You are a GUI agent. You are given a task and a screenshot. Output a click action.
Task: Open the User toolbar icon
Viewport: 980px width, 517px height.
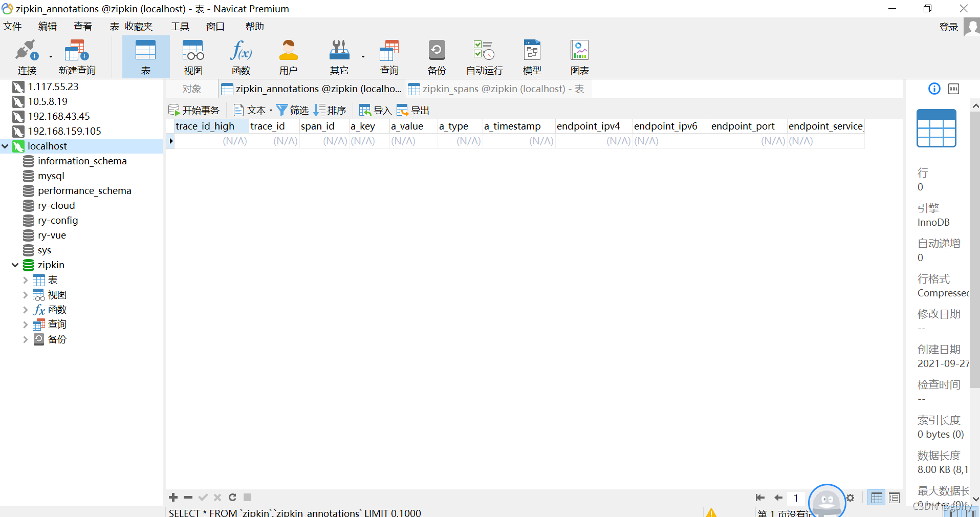click(288, 57)
